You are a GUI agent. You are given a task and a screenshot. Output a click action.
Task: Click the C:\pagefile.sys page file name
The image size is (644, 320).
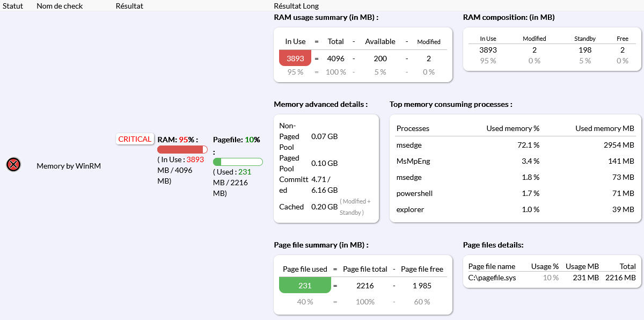[x=492, y=278]
